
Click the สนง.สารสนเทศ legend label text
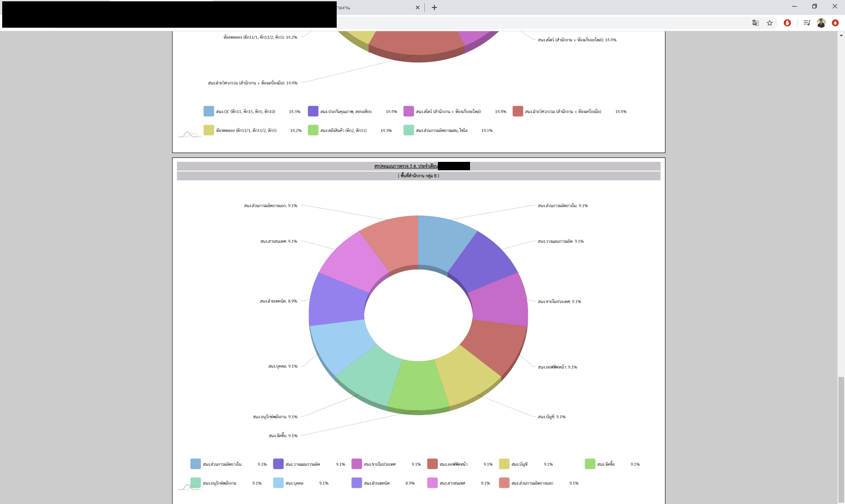click(452, 483)
